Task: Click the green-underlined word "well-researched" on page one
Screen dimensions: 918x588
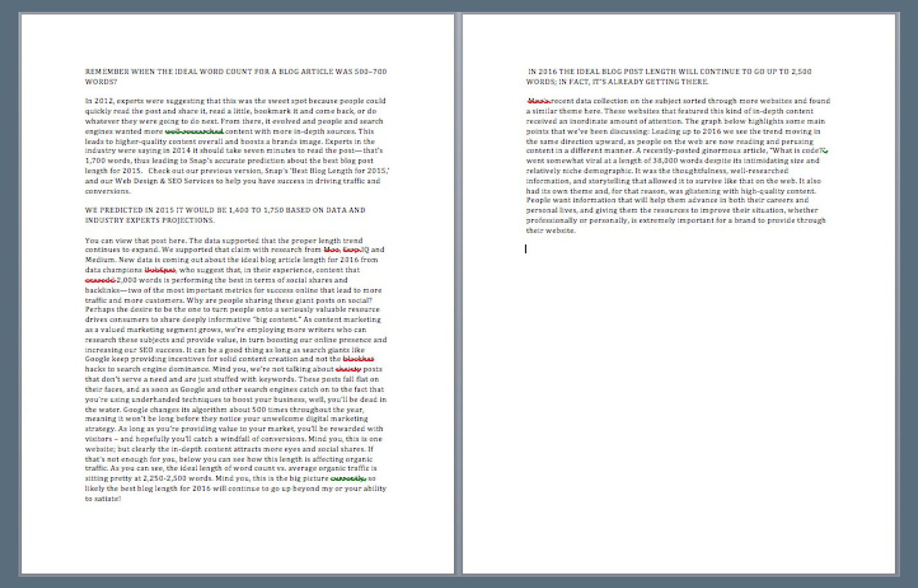Action: (194, 131)
